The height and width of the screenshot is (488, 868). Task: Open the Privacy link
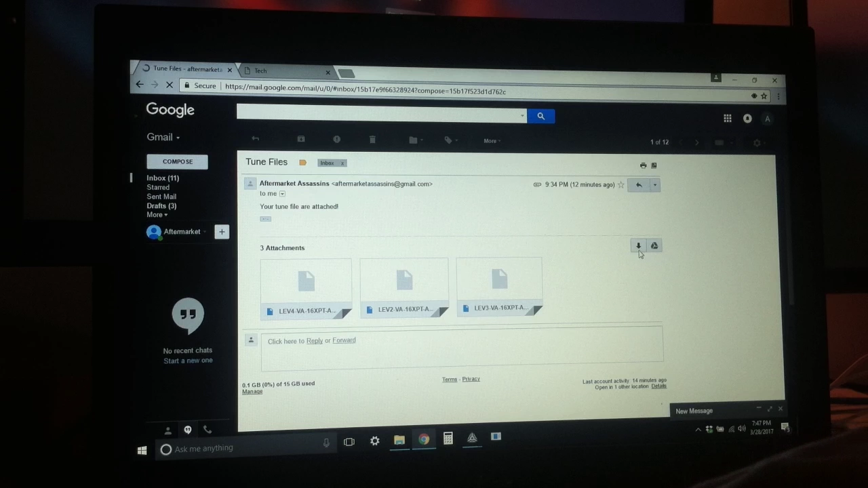[471, 379]
